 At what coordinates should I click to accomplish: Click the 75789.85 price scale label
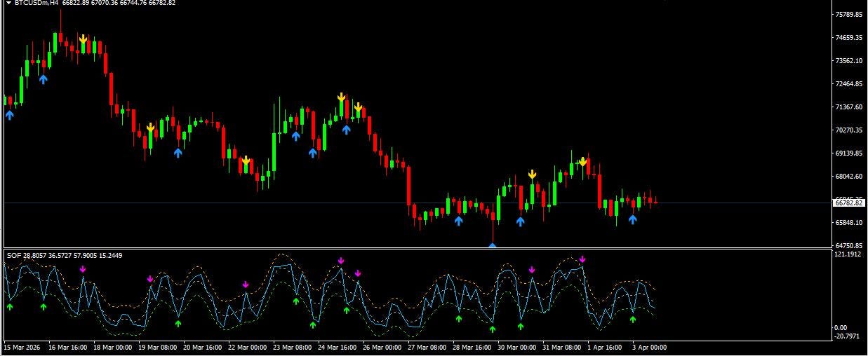848,15
